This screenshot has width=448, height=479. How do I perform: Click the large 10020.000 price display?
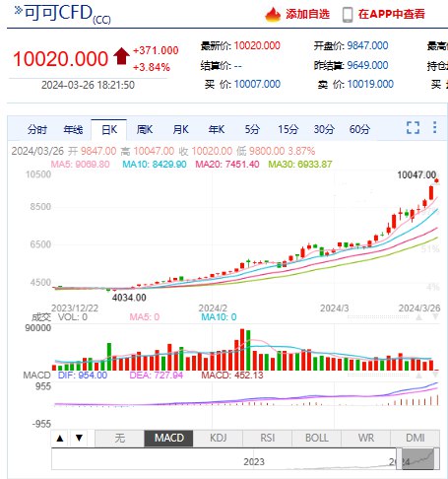[60, 59]
